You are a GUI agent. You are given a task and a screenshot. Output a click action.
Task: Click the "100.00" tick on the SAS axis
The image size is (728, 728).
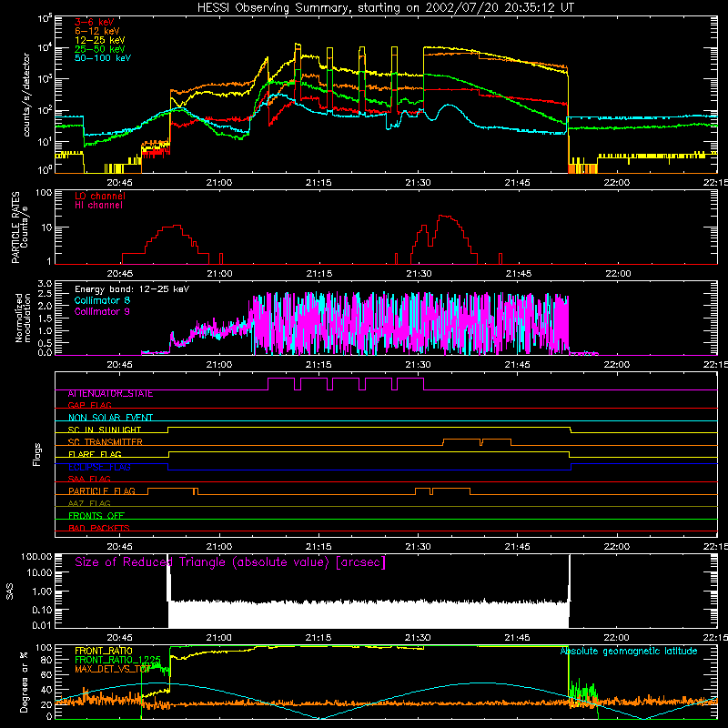tap(36, 556)
